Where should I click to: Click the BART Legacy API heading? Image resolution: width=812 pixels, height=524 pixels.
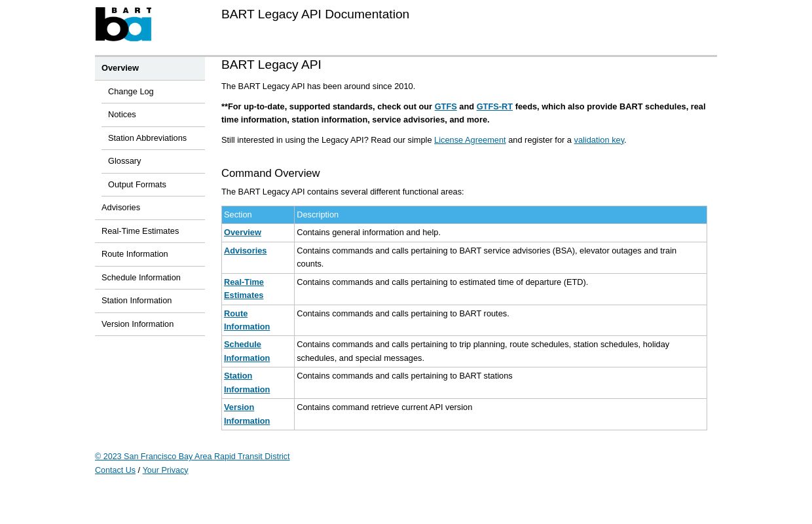point(271,64)
